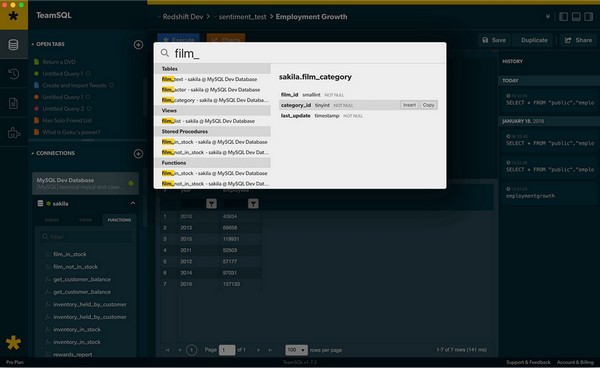Click the magnifier icon in the search popup
600x368 pixels.
point(165,53)
